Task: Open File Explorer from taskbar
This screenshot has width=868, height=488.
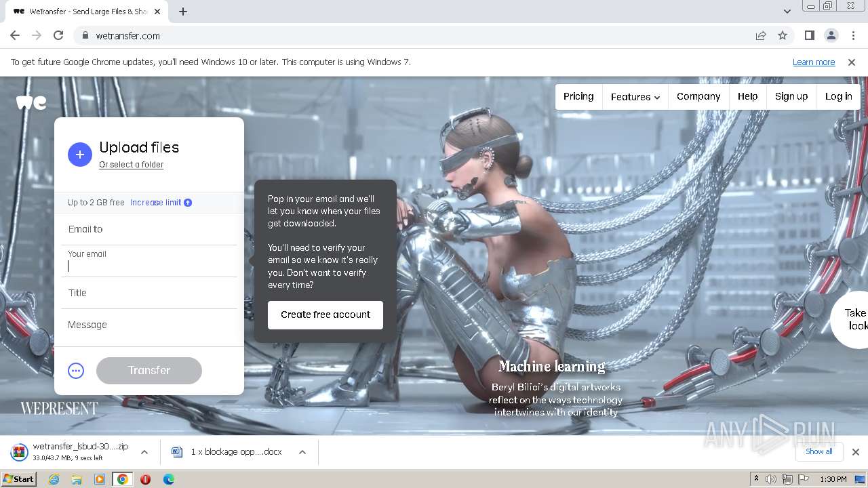Action: (77, 479)
